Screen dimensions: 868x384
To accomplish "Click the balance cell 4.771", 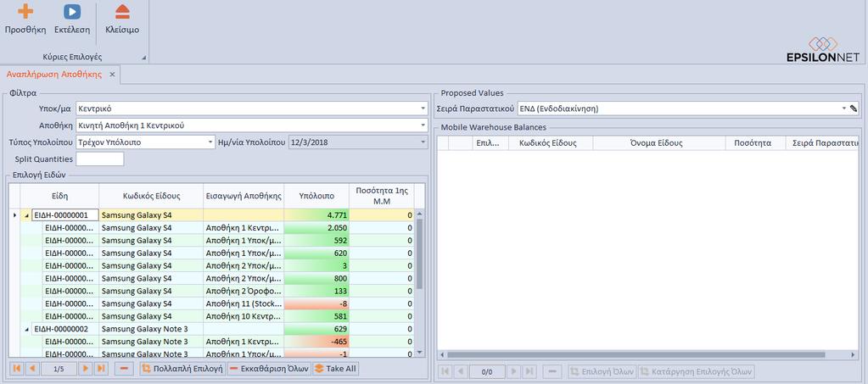I will tap(316, 214).
